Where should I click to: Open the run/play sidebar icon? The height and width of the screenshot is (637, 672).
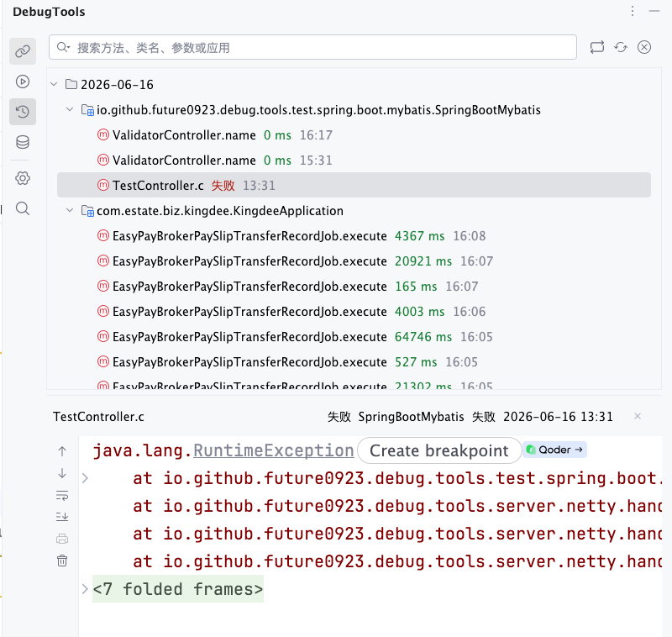[23, 82]
